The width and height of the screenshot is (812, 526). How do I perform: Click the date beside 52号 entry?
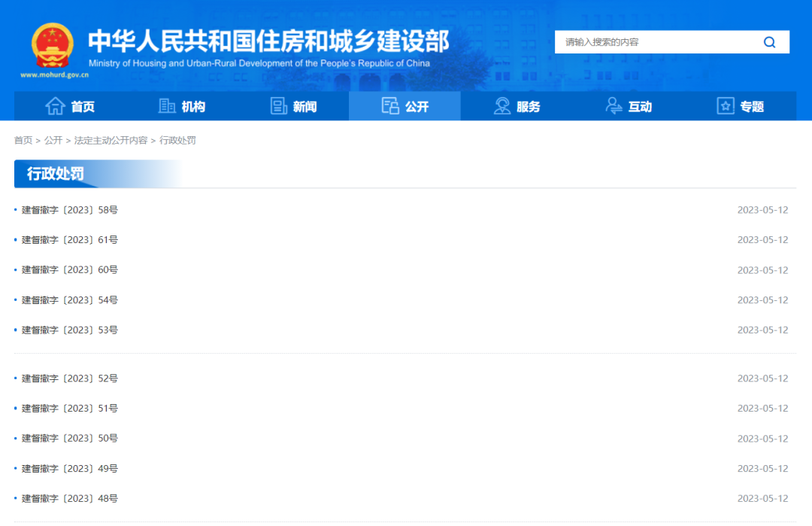pyautogui.click(x=763, y=379)
